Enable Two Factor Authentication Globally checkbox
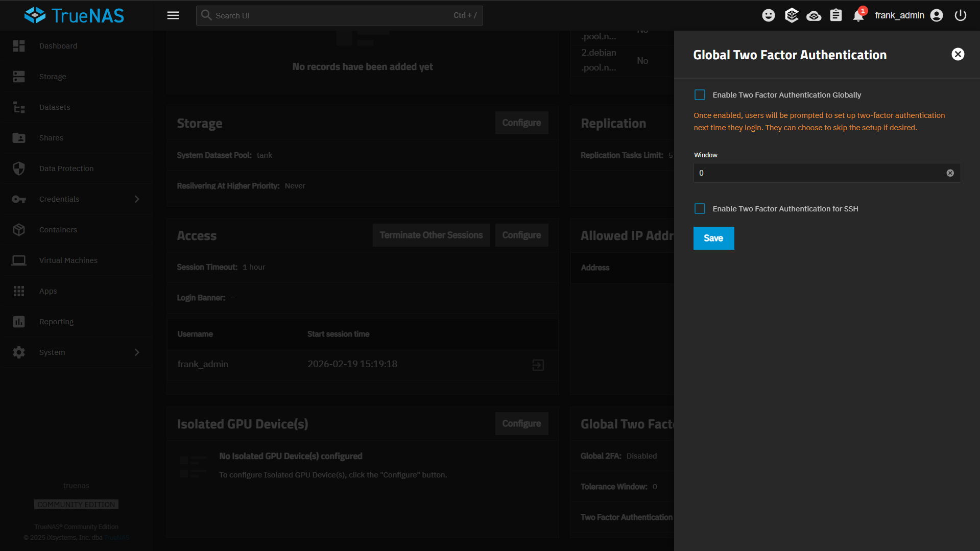980x551 pixels. click(x=700, y=95)
